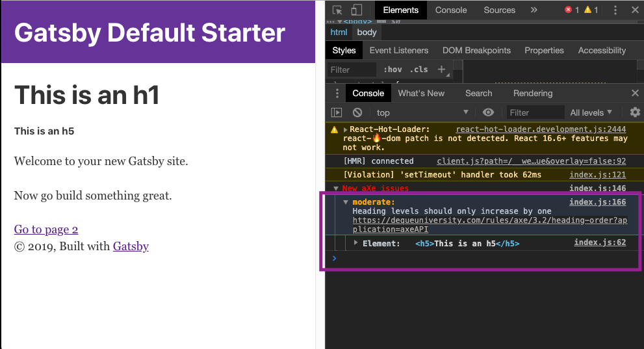Open index.js:146 source link
Screen dimensions: 644x349
(598, 188)
